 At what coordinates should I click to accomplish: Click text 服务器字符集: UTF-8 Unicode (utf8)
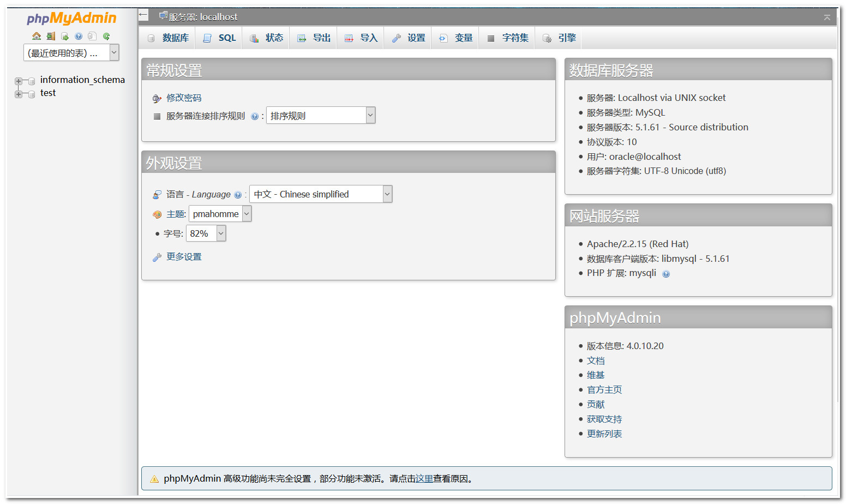pos(656,171)
